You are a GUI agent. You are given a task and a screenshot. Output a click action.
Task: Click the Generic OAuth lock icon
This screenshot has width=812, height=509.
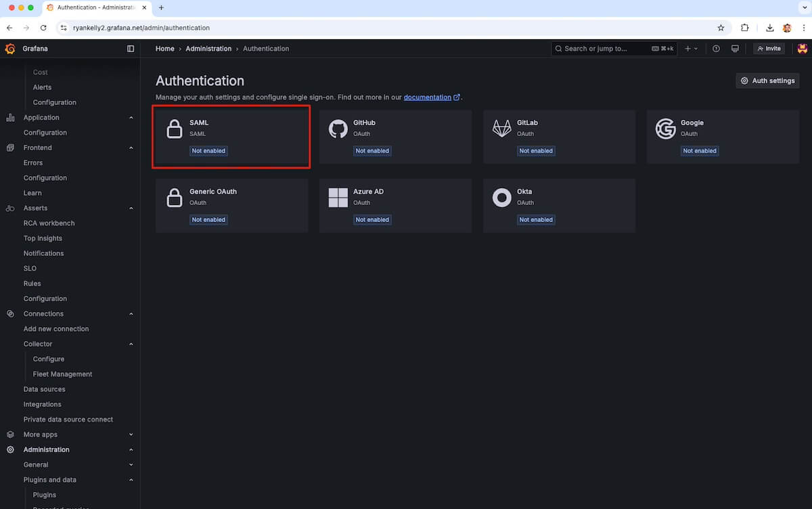[x=175, y=198]
